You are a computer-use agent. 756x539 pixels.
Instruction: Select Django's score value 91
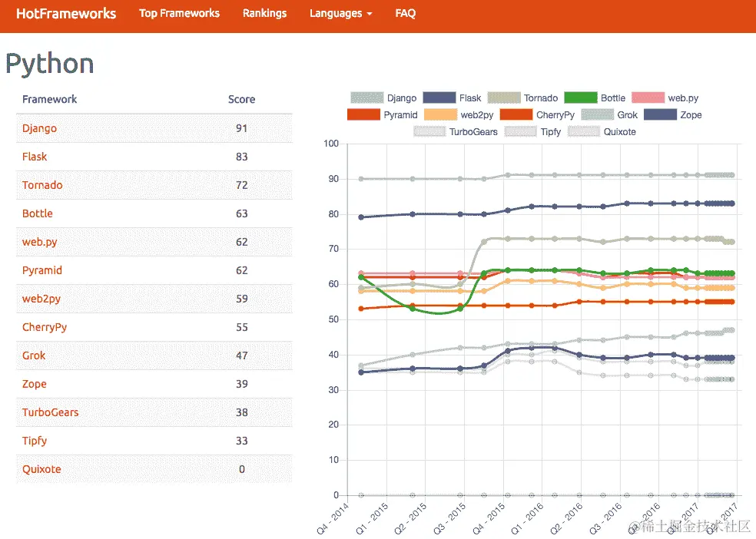click(241, 129)
